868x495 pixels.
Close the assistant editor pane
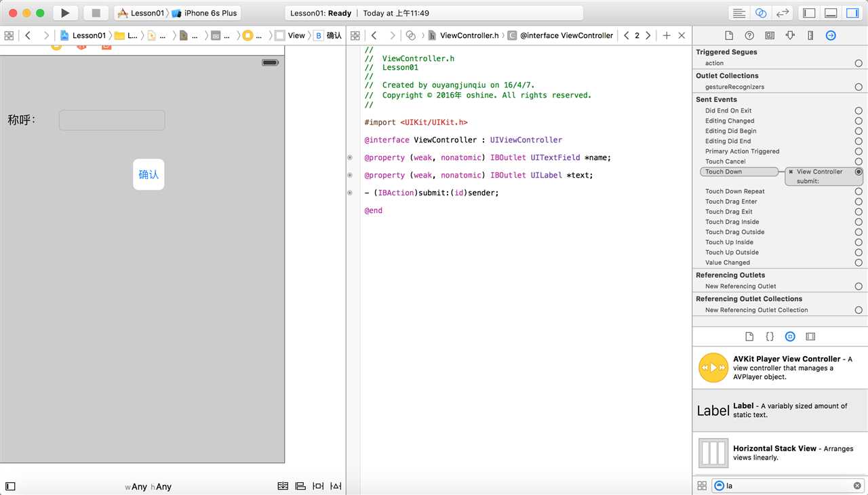[x=682, y=35]
